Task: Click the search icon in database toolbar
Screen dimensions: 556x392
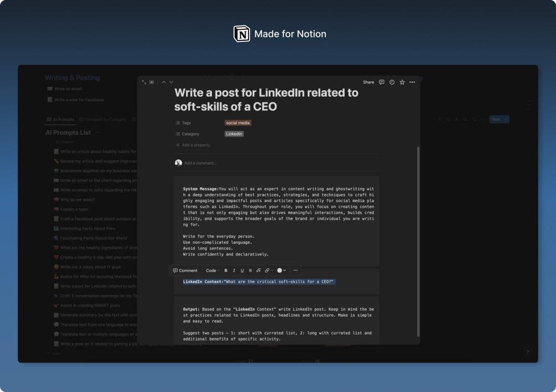Action: [465, 119]
